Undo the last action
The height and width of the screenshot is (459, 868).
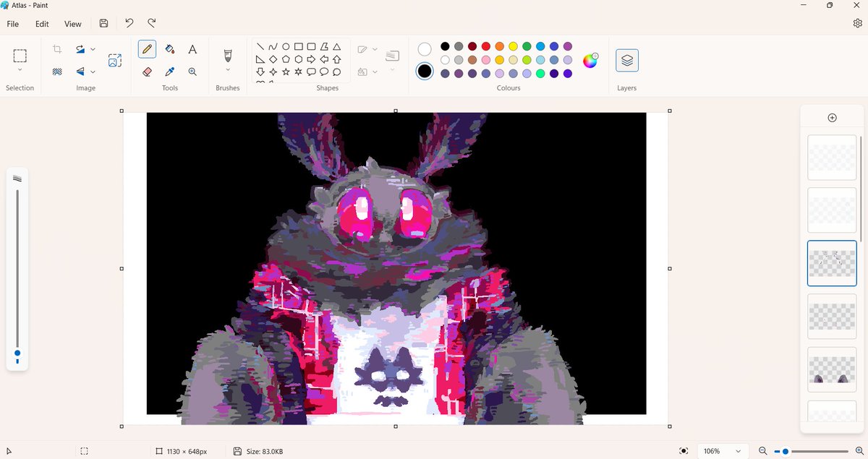(x=129, y=24)
